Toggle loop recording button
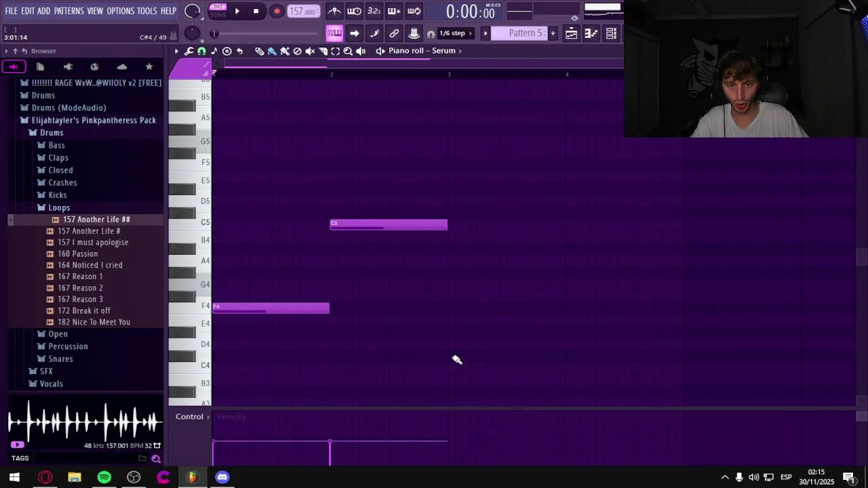868x488 pixels. click(x=414, y=11)
